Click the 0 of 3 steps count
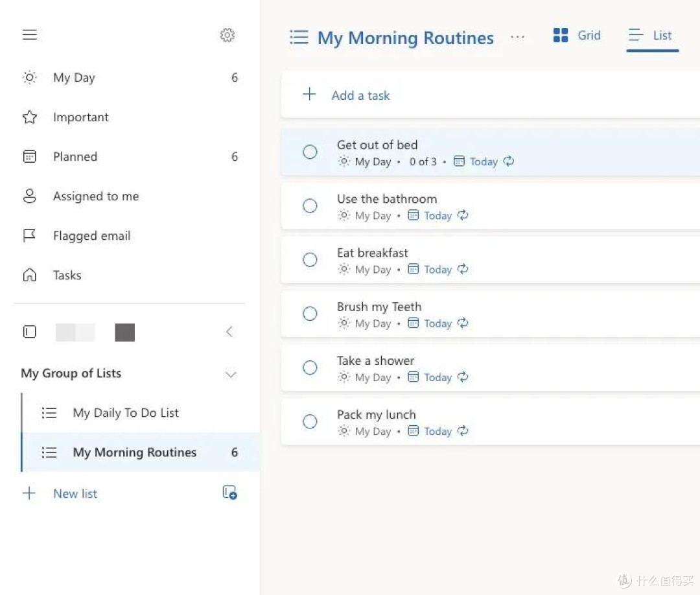This screenshot has width=700, height=595. [x=423, y=161]
